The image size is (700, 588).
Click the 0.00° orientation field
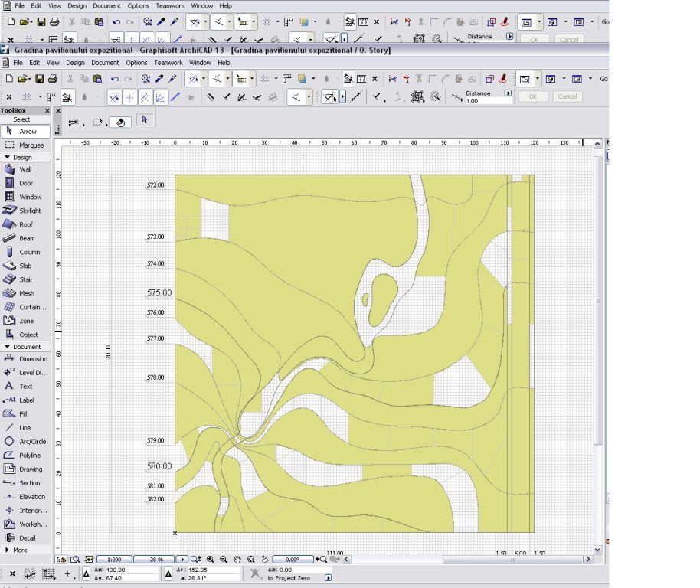292,560
